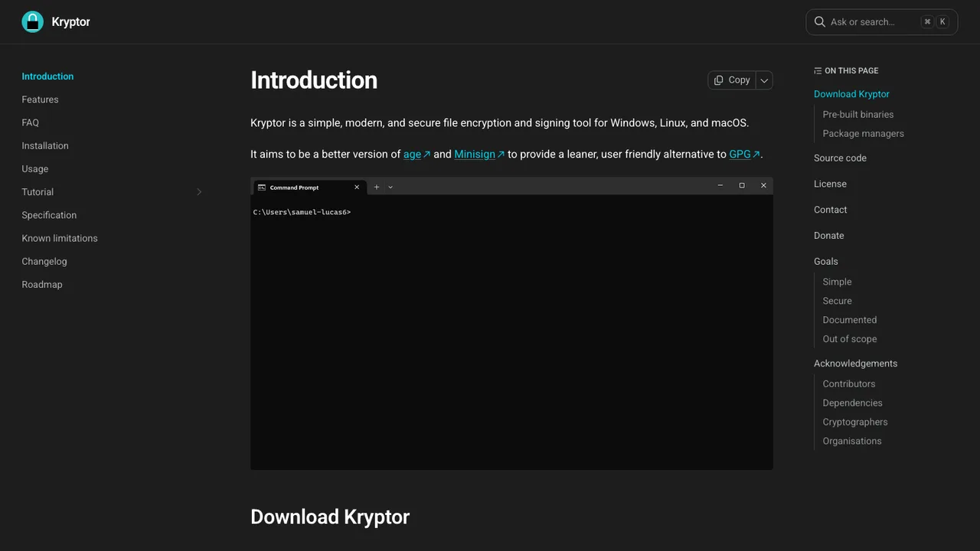This screenshot has width=980, height=551.
Task: Open FAQ in the sidebar
Action: point(30,122)
